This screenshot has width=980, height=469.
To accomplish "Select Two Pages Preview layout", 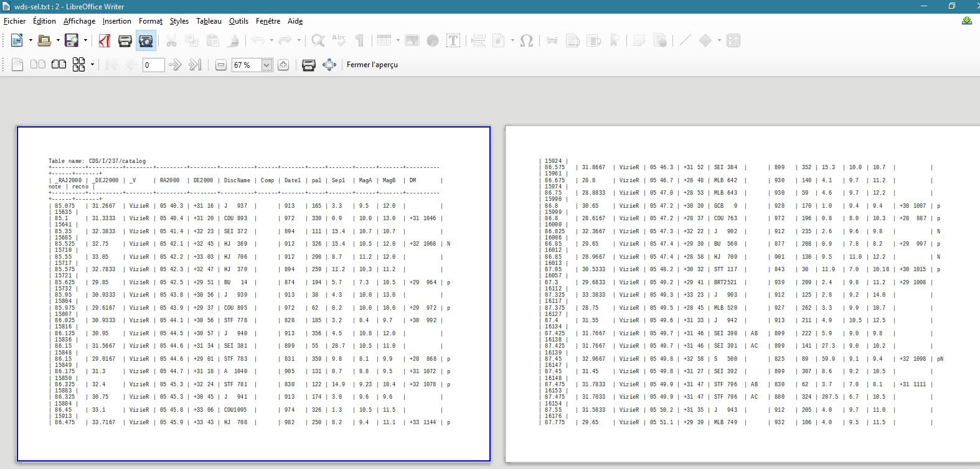I will pos(38,65).
